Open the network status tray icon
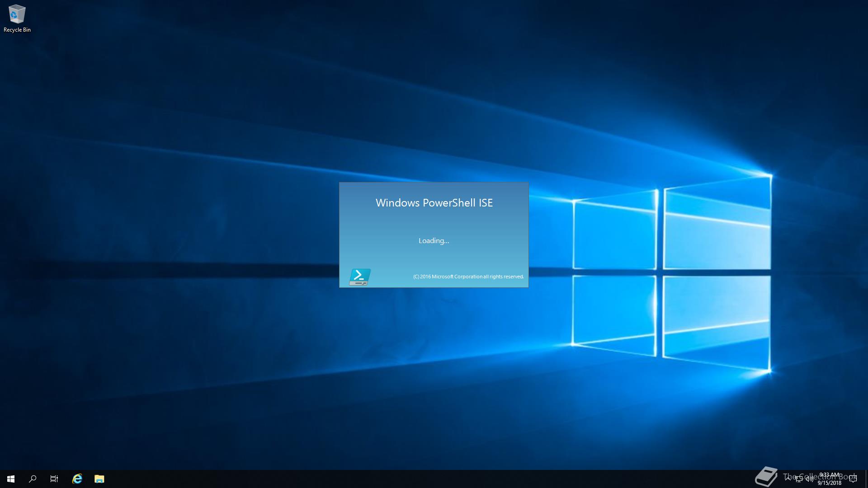The image size is (868, 488). point(799,479)
